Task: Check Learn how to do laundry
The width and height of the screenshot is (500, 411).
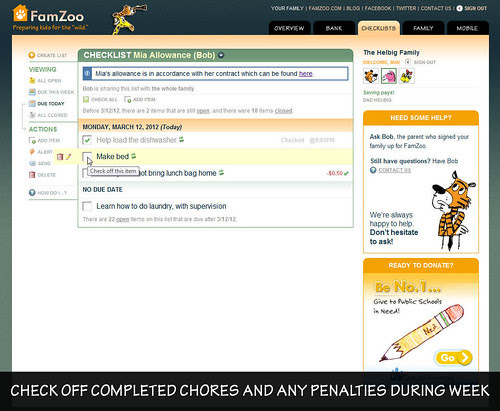Action: point(87,206)
